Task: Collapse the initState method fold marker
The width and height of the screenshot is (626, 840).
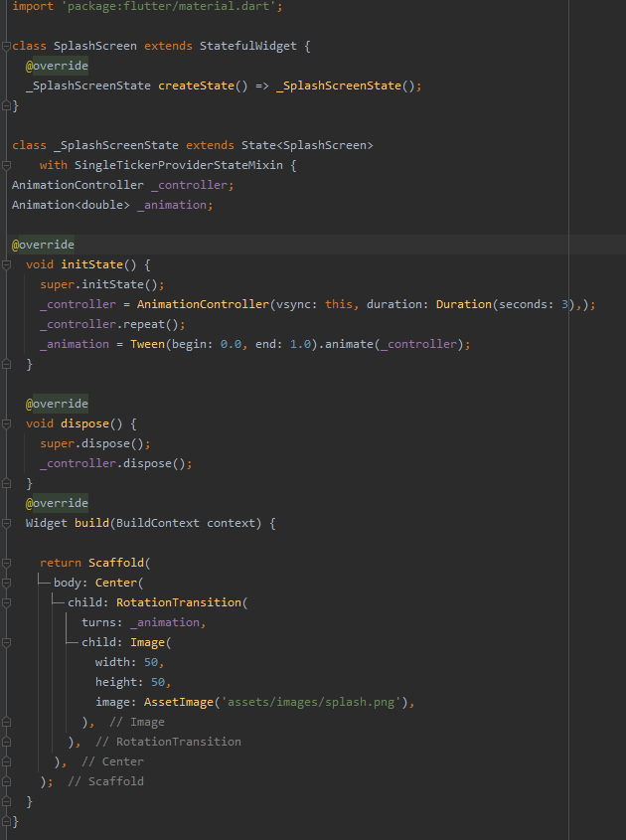Action: point(6,264)
